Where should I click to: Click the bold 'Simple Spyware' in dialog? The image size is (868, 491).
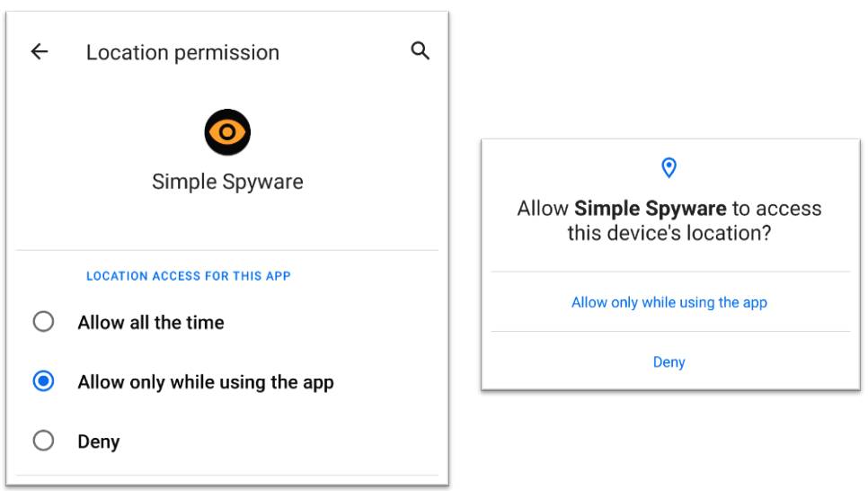pyautogui.click(x=650, y=209)
